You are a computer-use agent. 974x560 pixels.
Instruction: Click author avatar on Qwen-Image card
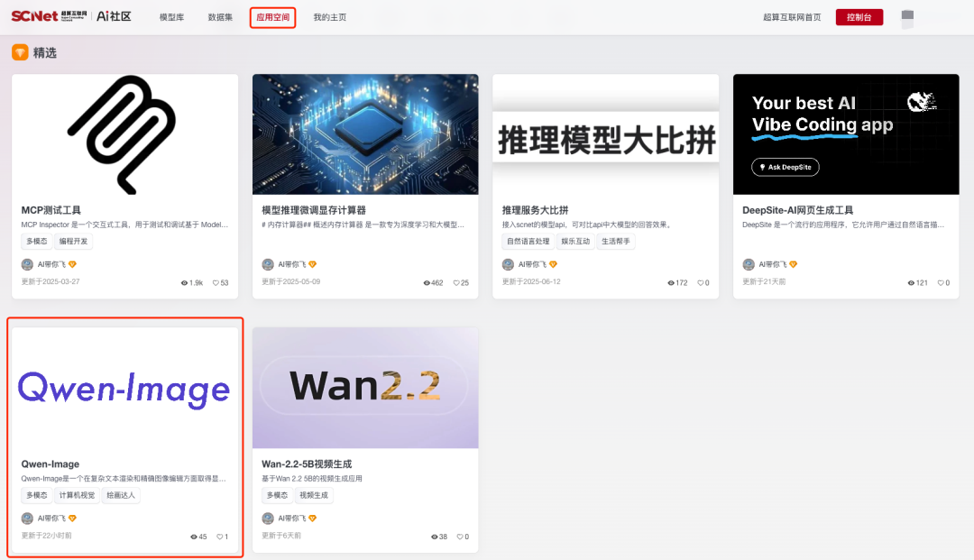(x=27, y=519)
